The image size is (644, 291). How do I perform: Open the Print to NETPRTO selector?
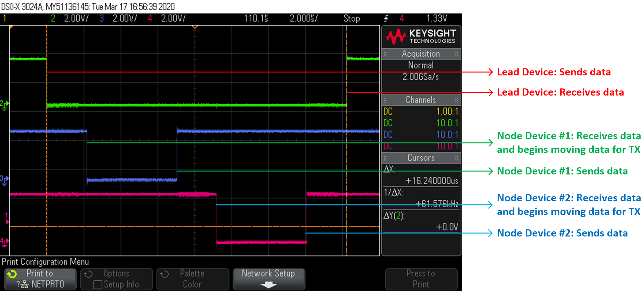40,279
